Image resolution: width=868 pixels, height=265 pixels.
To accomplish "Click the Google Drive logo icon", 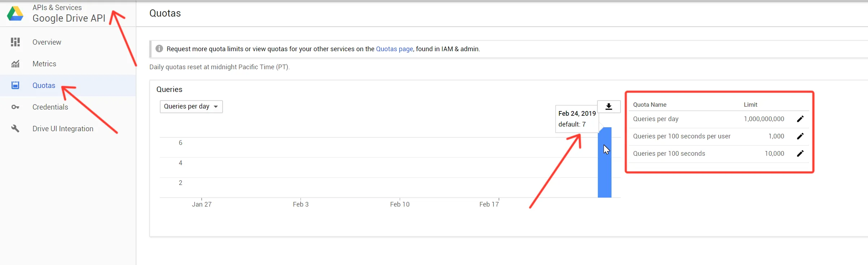I will pyautogui.click(x=15, y=14).
